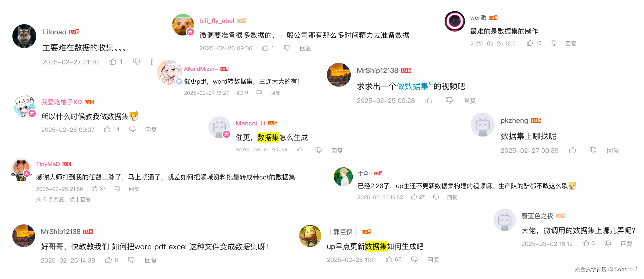The image size is (644, 279).
Task: Reply to 十众-'s comment
Action: click(452, 197)
